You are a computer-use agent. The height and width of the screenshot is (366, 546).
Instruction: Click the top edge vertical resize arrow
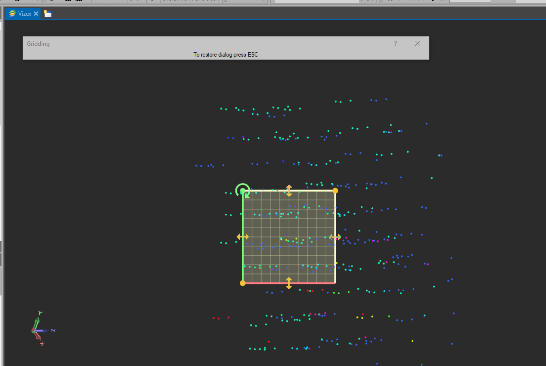[289, 190]
